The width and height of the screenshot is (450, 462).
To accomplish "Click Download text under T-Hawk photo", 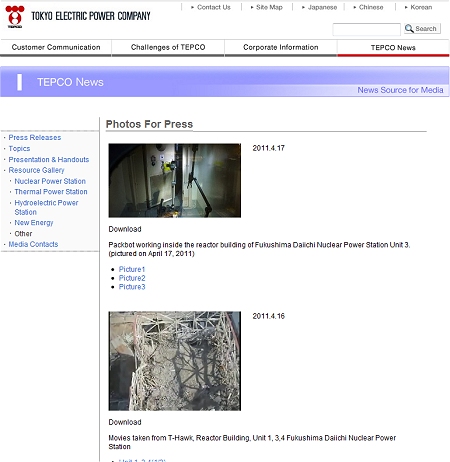I will tap(125, 422).
